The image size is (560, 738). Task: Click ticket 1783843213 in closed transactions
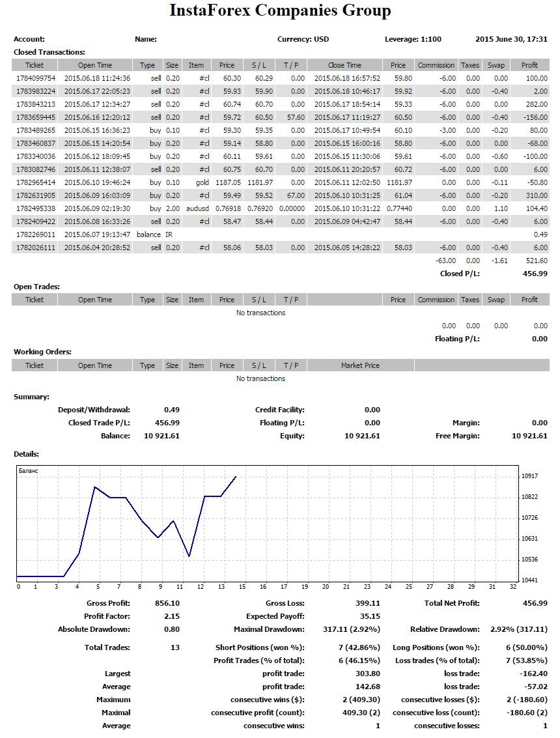pyautogui.click(x=36, y=104)
